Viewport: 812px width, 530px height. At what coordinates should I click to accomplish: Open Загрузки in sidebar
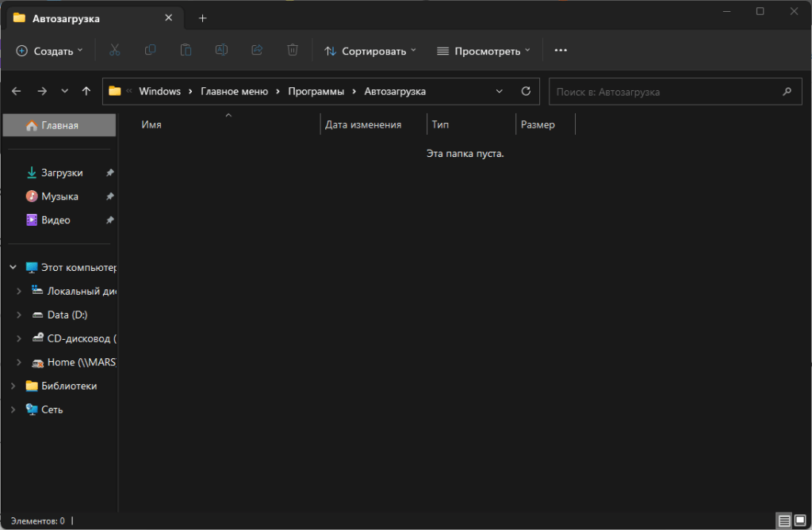(x=62, y=173)
